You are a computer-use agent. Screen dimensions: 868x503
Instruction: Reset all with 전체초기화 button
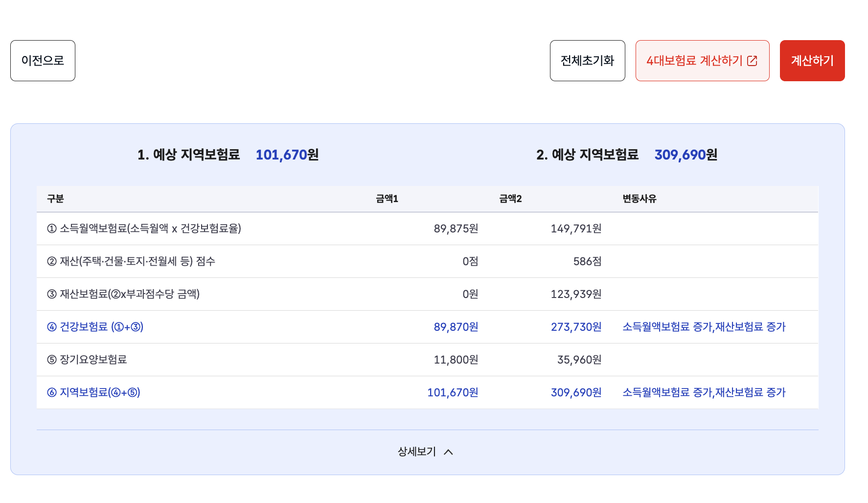click(587, 61)
